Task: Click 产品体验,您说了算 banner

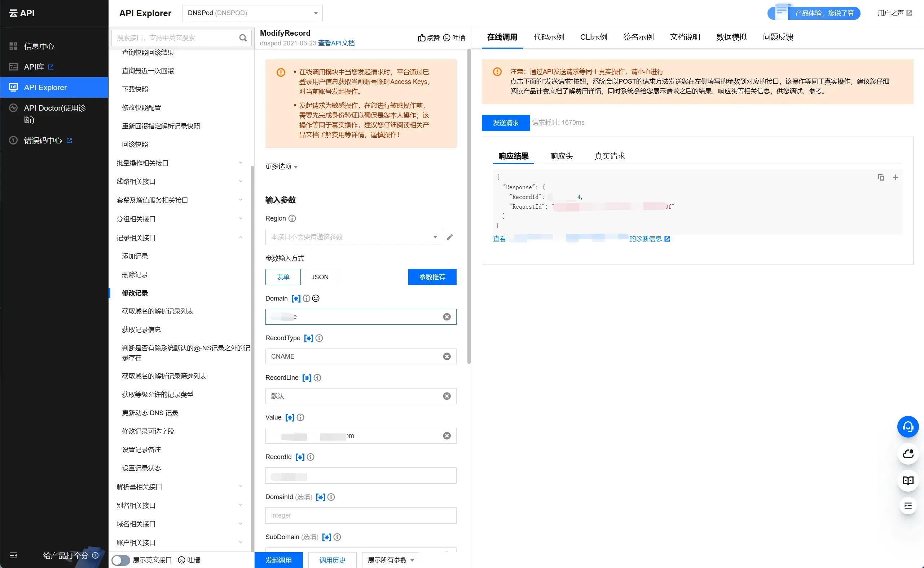Action: (x=814, y=13)
